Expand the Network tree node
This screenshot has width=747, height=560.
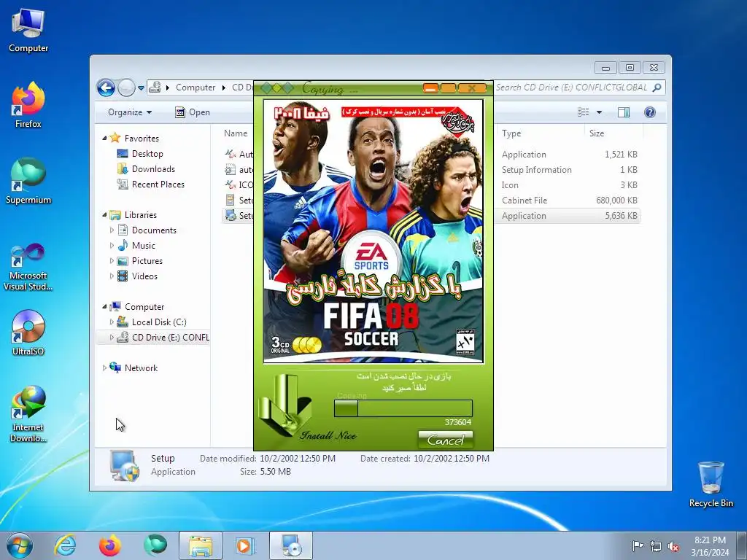(x=104, y=368)
